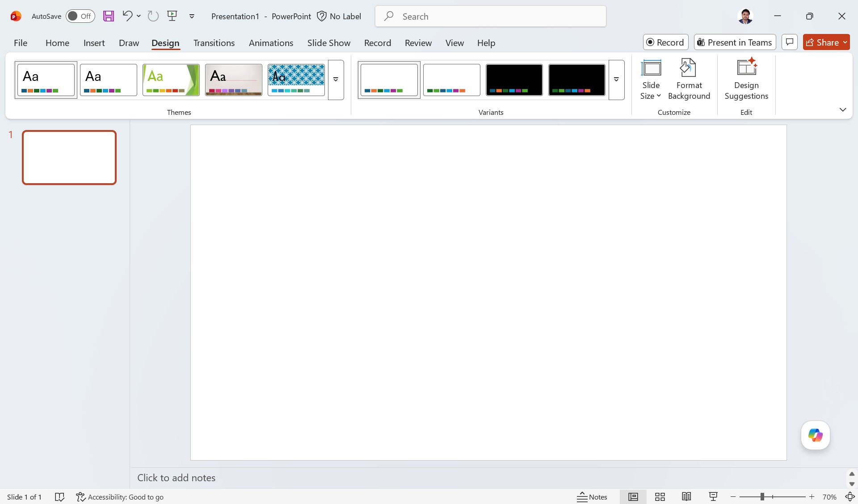Switch to Normal view icon
858x504 pixels.
[x=633, y=497]
